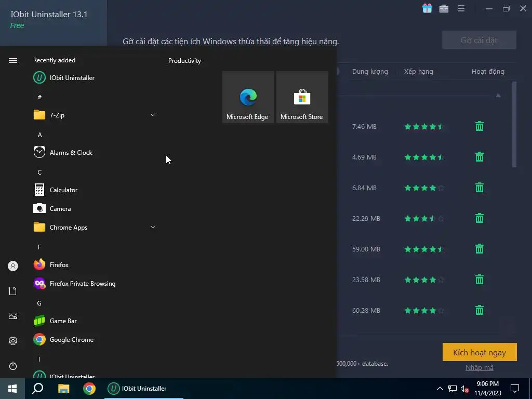
Task: Click the 22.29 MB size value
Action: (366, 219)
